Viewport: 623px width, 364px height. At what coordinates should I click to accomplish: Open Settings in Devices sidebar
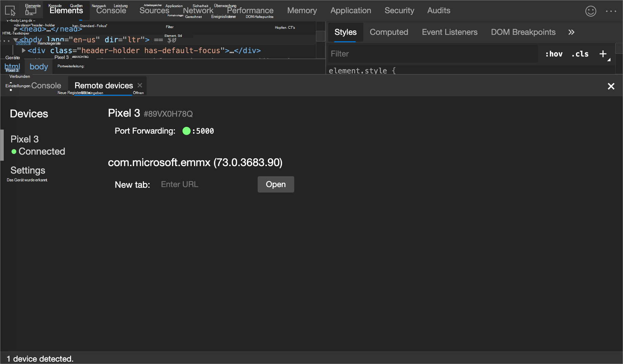[28, 170]
